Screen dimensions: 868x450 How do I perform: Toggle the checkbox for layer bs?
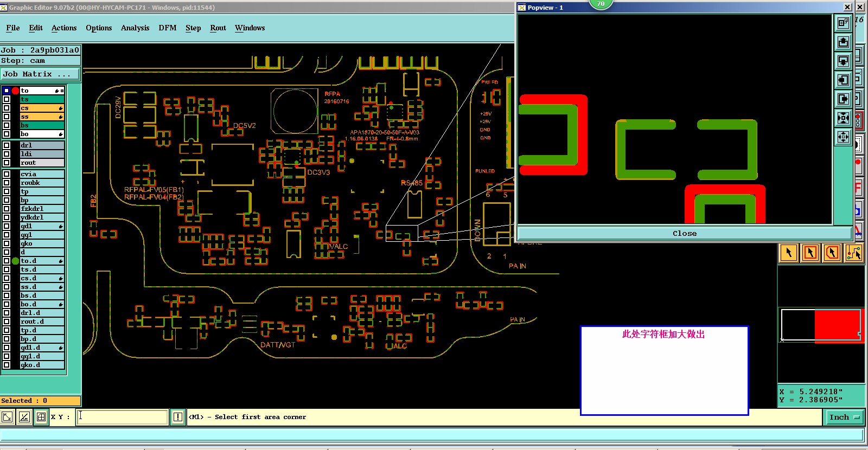(x=7, y=125)
